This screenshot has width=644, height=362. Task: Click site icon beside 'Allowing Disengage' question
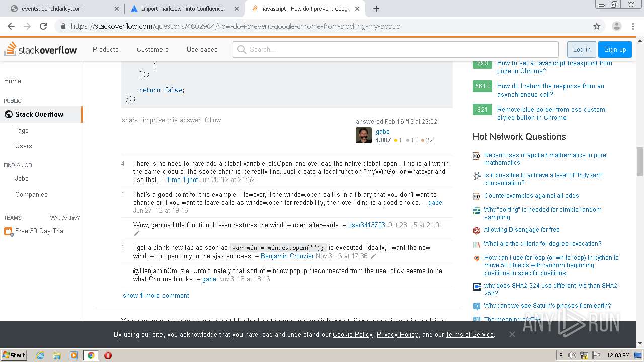click(476, 230)
